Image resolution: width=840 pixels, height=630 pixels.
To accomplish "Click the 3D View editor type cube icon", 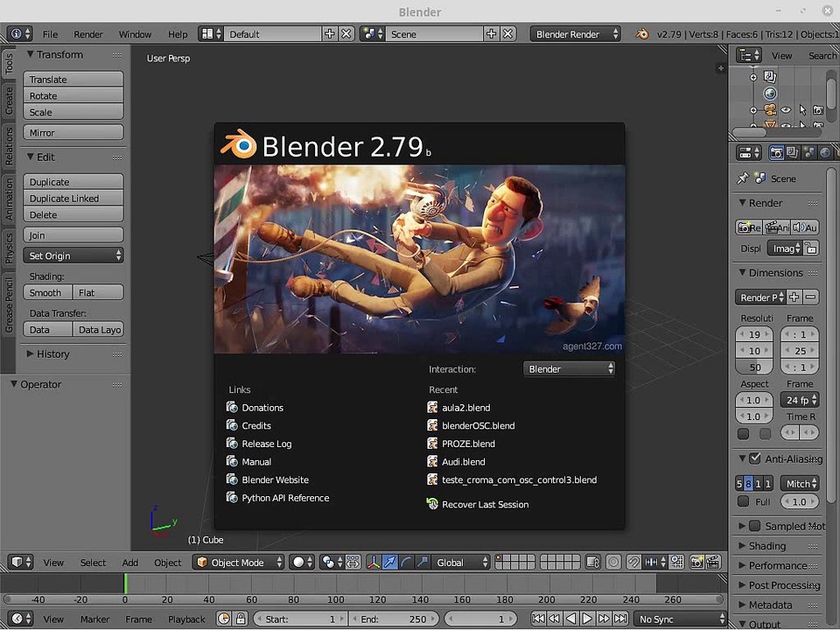I will pos(21,562).
